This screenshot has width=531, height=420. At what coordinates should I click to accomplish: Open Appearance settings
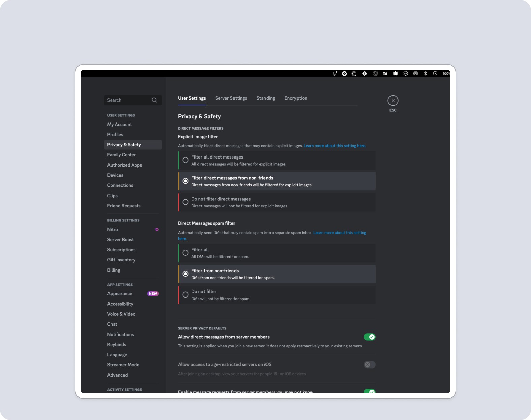[133, 294]
